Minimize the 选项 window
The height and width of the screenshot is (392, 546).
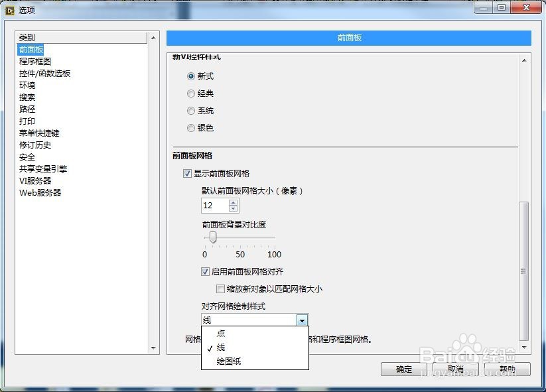pyautogui.click(x=484, y=7)
